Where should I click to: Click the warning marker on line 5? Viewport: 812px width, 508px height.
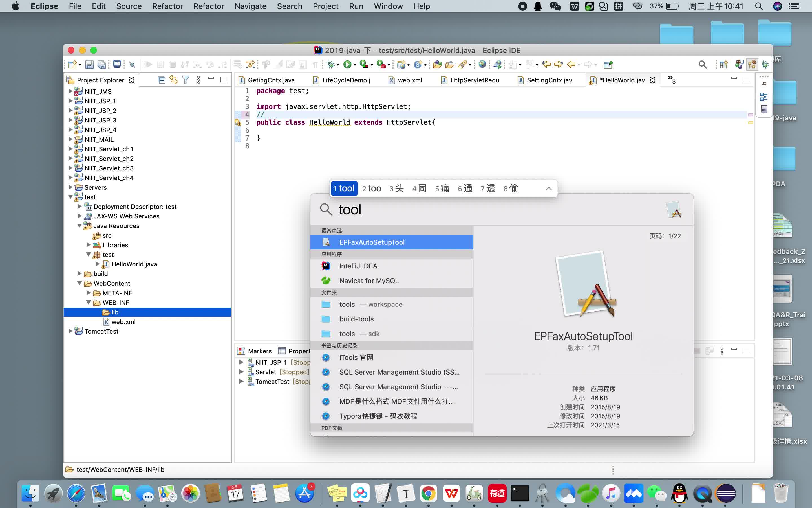[238, 123]
